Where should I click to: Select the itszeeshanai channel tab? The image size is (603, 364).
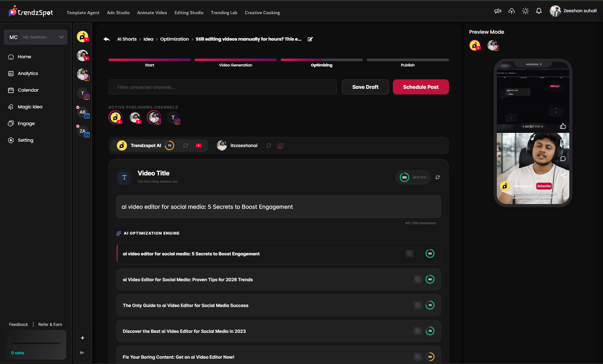(x=244, y=145)
